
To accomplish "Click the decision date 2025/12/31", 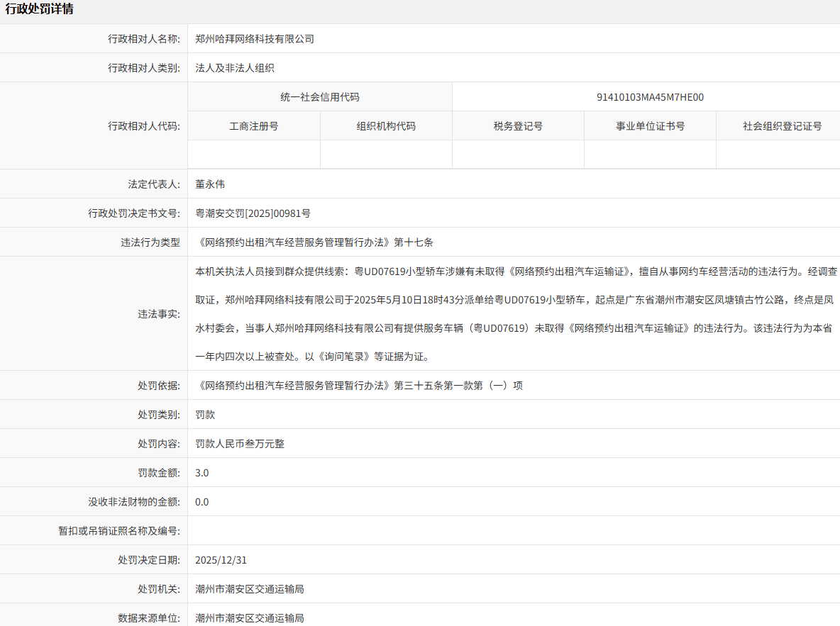I will [x=221, y=560].
